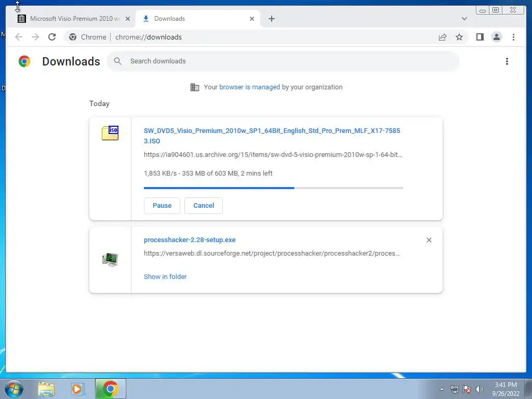Open the network status tray icon

coord(454,389)
